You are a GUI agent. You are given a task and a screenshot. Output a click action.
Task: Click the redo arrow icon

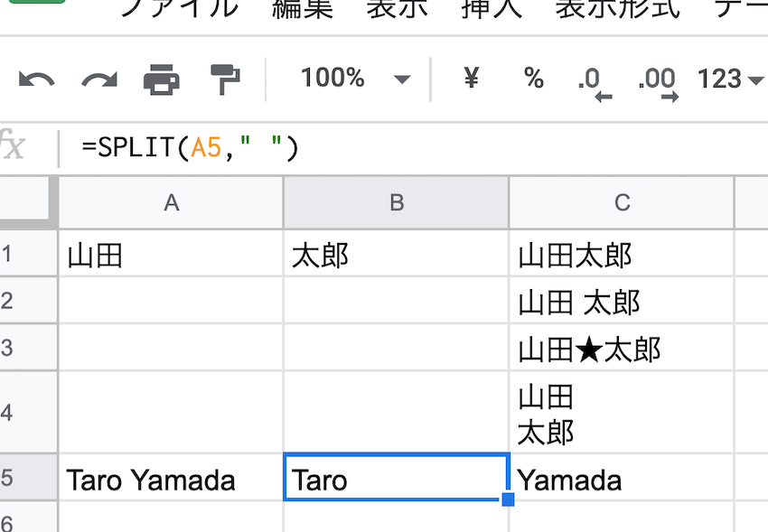(x=98, y=80)
